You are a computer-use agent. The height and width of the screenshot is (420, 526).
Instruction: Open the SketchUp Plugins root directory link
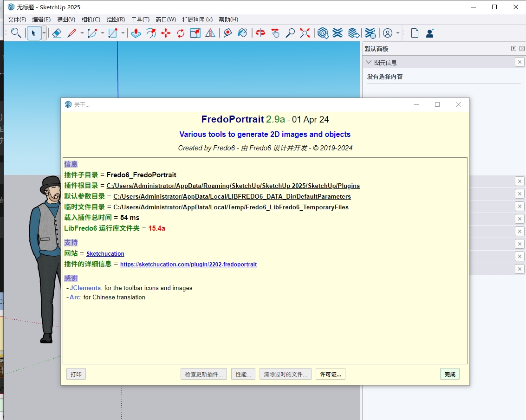coord(233,186)
